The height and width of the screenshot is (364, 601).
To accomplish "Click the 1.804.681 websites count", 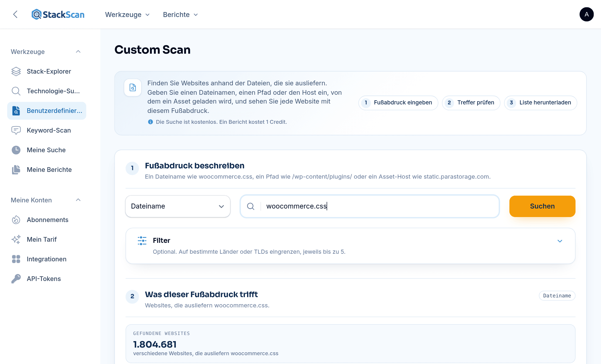I will click(x=155, y=344).
